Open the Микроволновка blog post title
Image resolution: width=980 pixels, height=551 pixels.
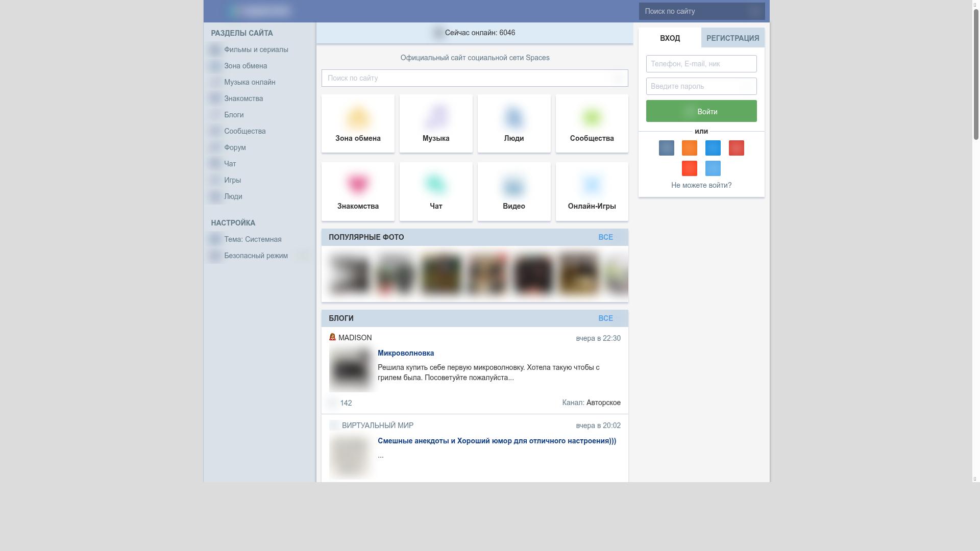click(405, 353)
